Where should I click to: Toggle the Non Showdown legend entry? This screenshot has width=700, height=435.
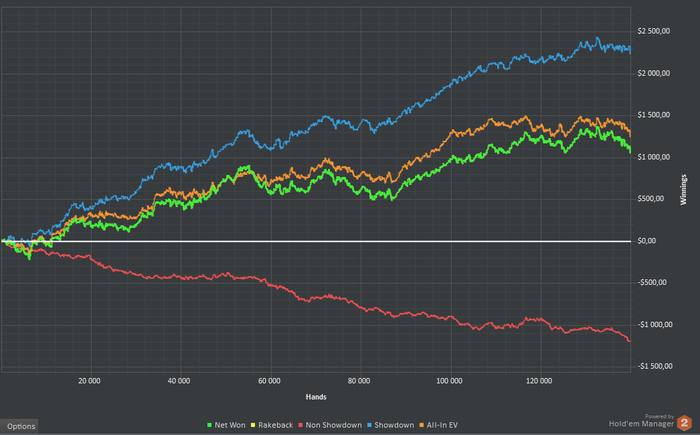(330, 425)
